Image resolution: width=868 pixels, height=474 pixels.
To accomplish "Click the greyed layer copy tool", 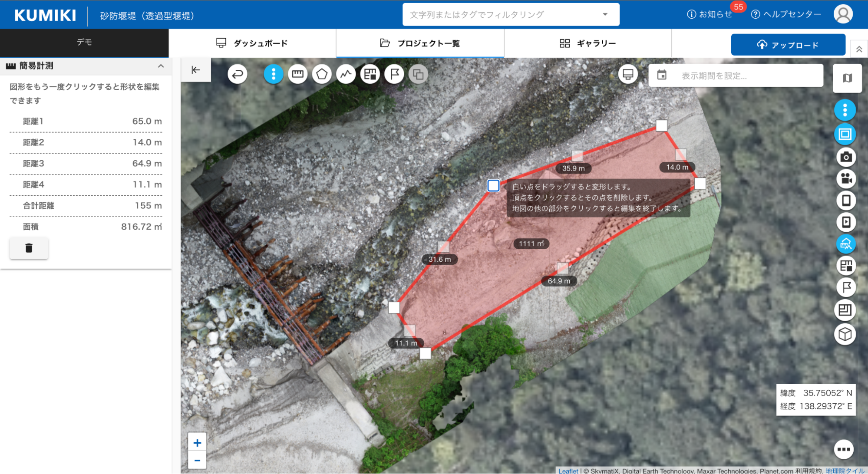I will pos(418,74).
